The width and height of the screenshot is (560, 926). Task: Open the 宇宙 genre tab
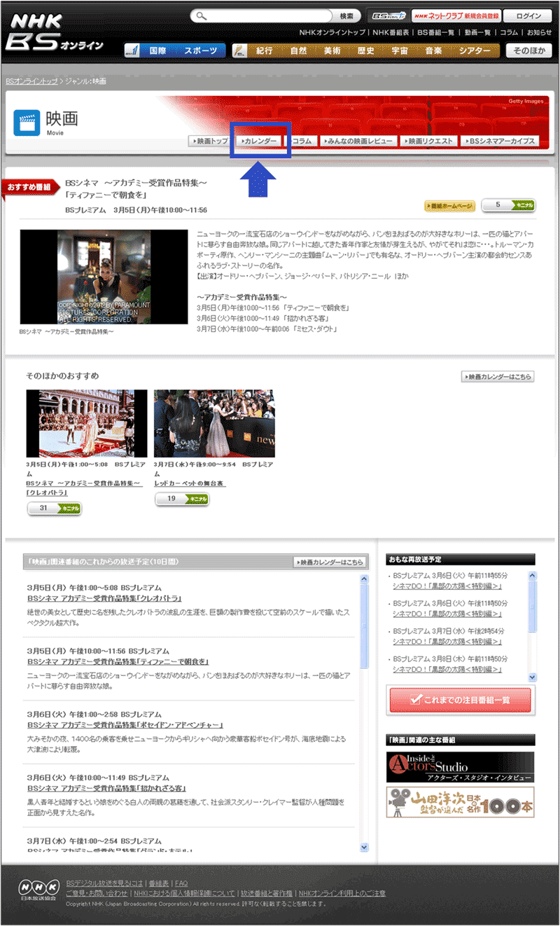click(x=400, y=50)
